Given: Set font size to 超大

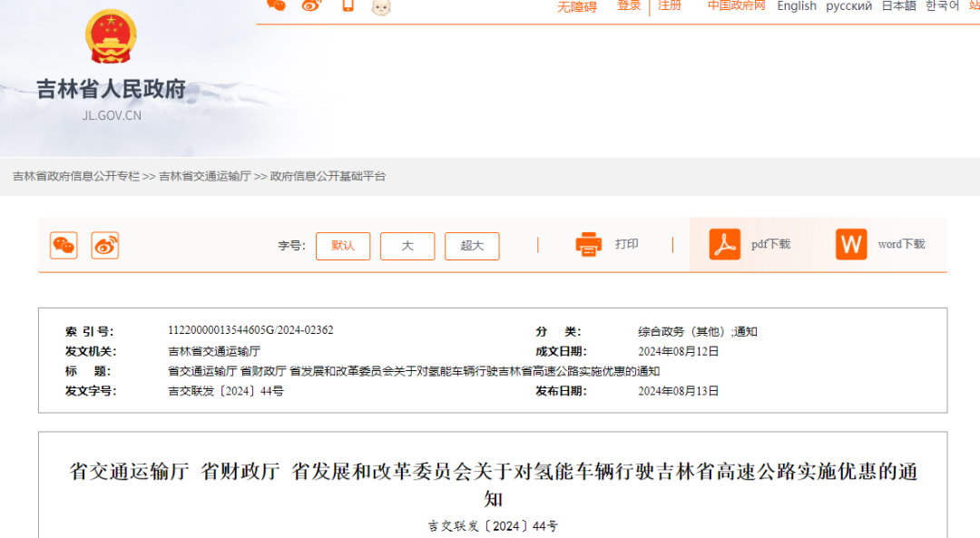Looking at the screenshot, I should [472, 246].
